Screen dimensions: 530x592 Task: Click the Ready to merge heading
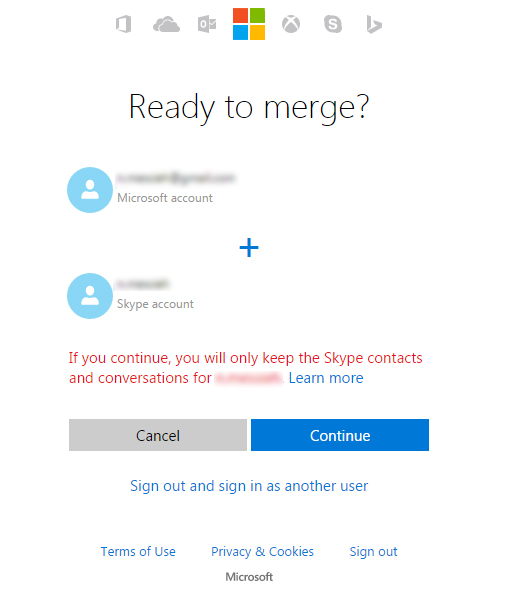pos(249,107)
